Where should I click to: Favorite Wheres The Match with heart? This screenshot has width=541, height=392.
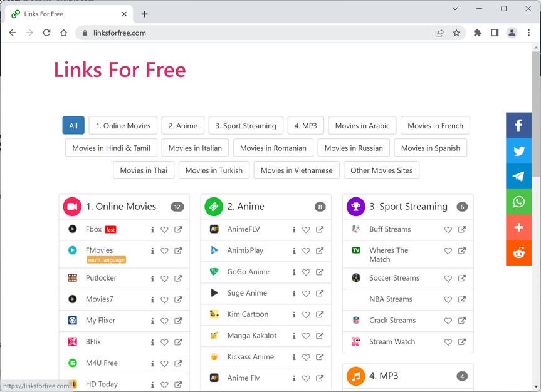(x=448, y=251)
